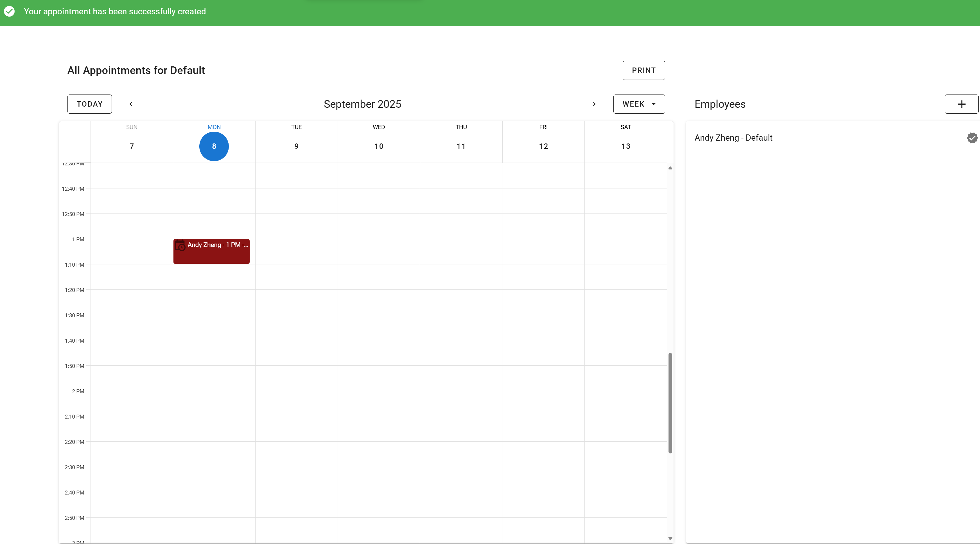This screenshot has height=544, width=980.
Task: Advance to the next week with the right chevron
Action: [594, 104]
